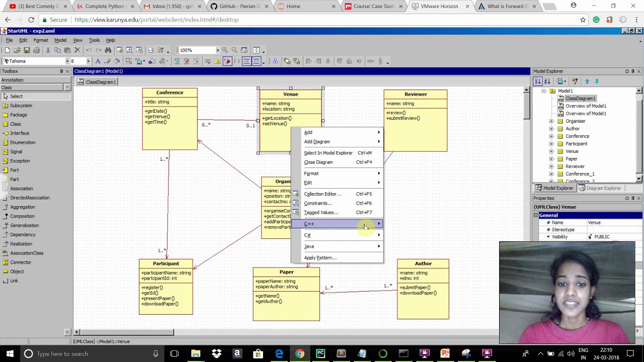Image resolution: width=644 pixels, height=362 pixels.
Task: Collapse the General properties section
Action: (536, 215)
